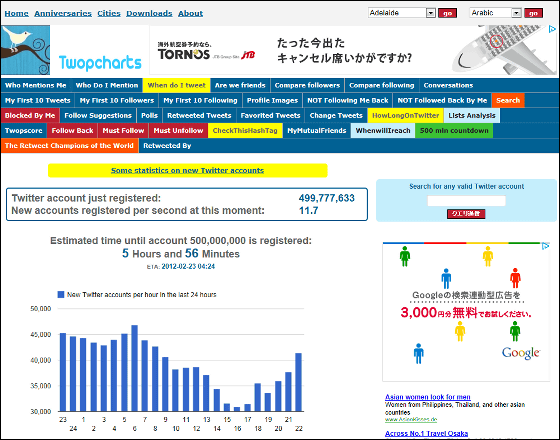The height and width of the screenshot is (440, 560).
Task: Click the tallest chart bar at hour 6
Action: coord(135,368)
